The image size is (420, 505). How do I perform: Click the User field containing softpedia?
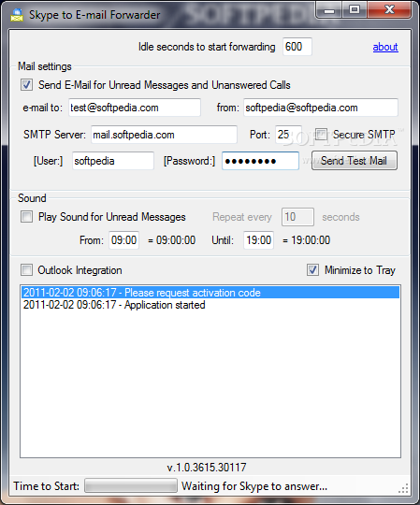[113, 161]
